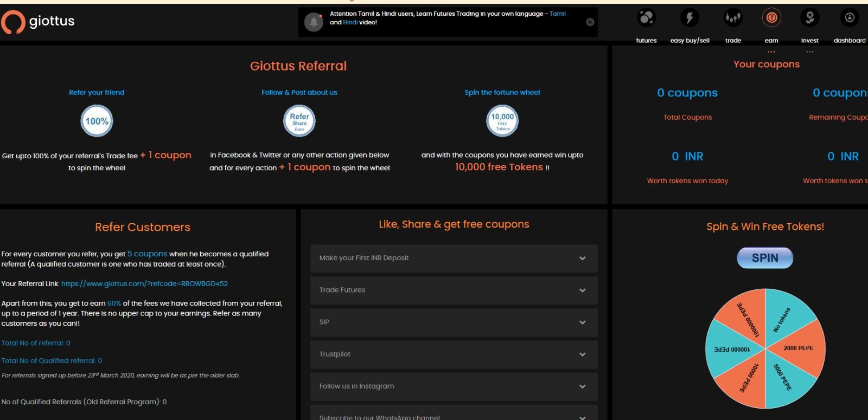This screenshot has height=420, width=868.
Task: Expand Follow us in Instagram
Action: coord(454,386)
